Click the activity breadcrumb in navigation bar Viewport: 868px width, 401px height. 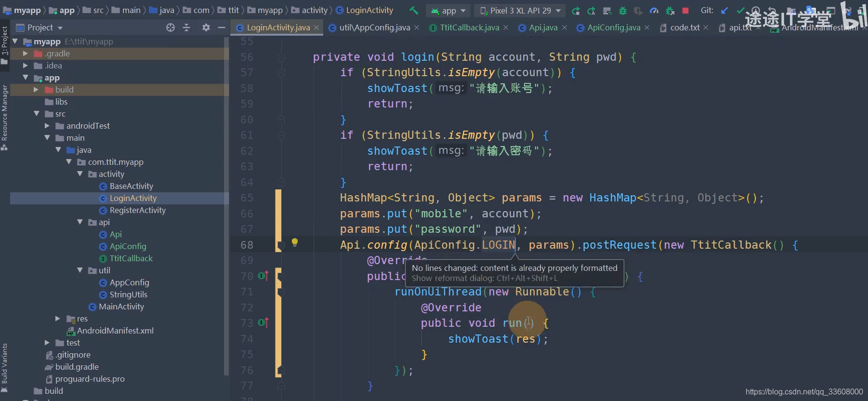click(309, 10)
